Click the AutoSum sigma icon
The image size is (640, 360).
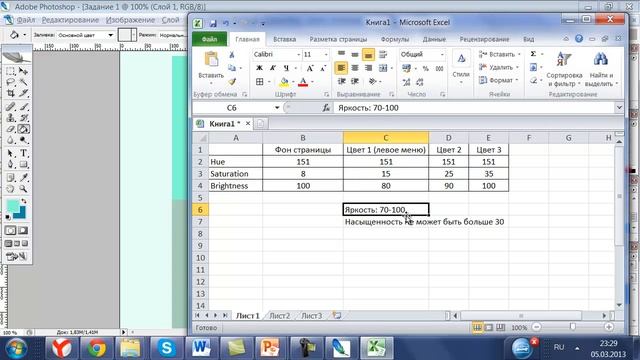(x=533, y=54)
